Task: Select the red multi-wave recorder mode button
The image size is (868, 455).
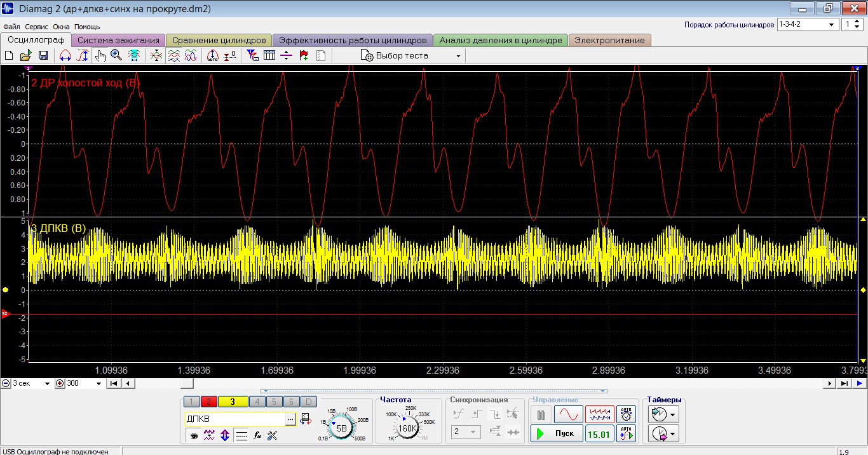Action: pos(599,415)
